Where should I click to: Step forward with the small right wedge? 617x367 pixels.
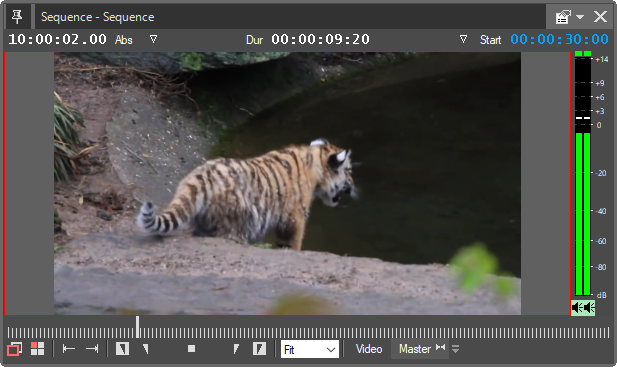[x=236, y=349]
